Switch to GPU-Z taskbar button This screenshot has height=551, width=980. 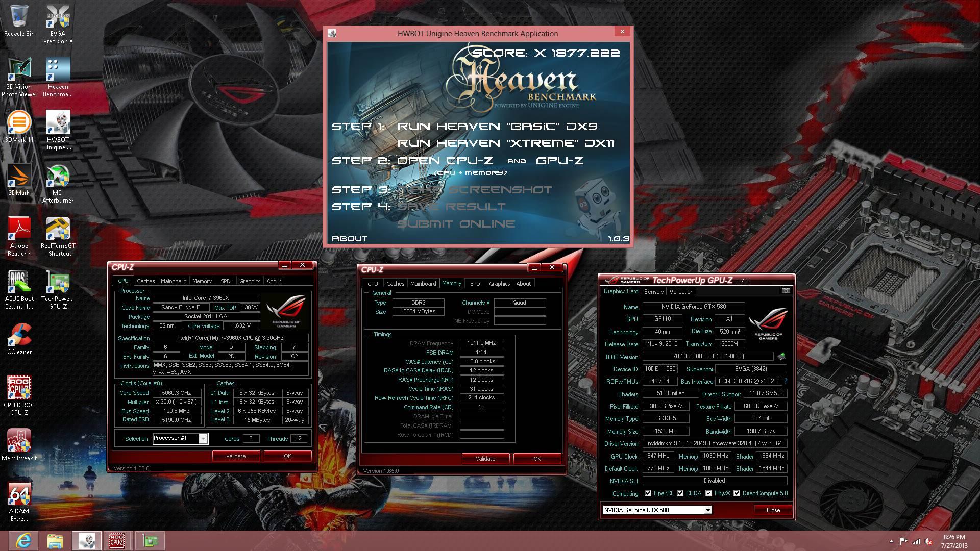coord(150,540)
